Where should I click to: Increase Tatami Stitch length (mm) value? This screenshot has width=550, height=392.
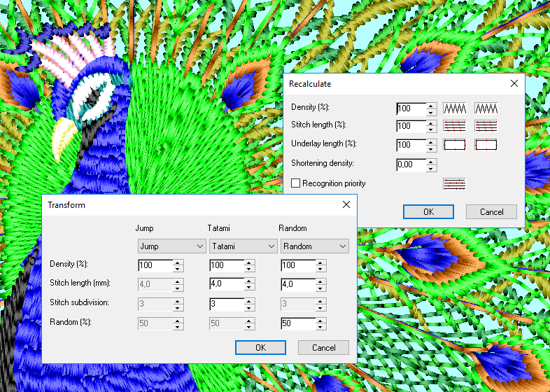[x=249, y=281]
